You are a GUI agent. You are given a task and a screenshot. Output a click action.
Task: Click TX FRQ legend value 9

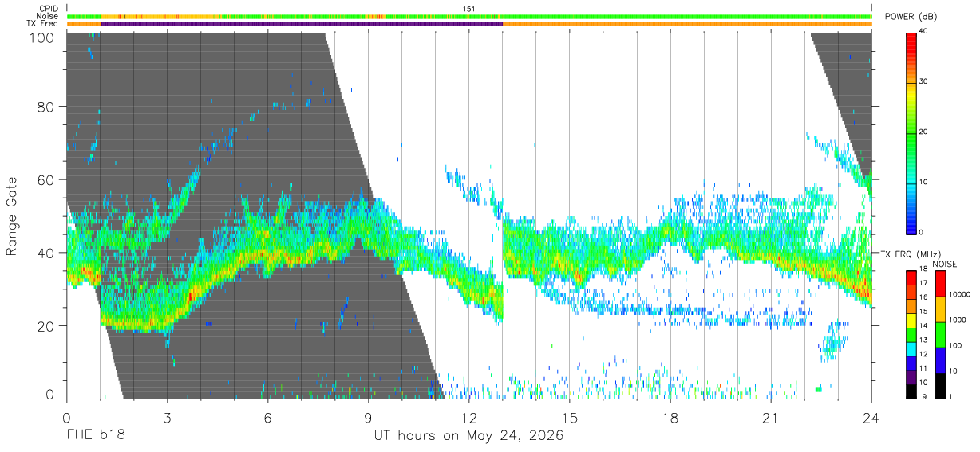coord(926,396)
